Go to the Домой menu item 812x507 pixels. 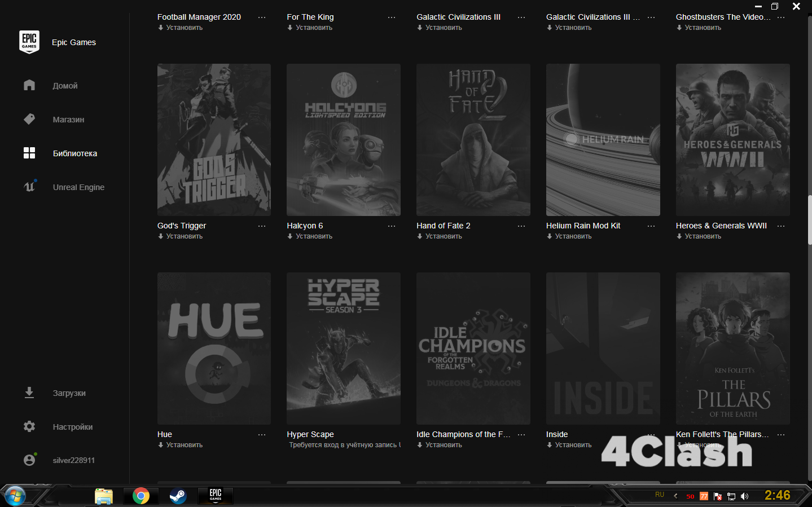click(x=65, y=86)
